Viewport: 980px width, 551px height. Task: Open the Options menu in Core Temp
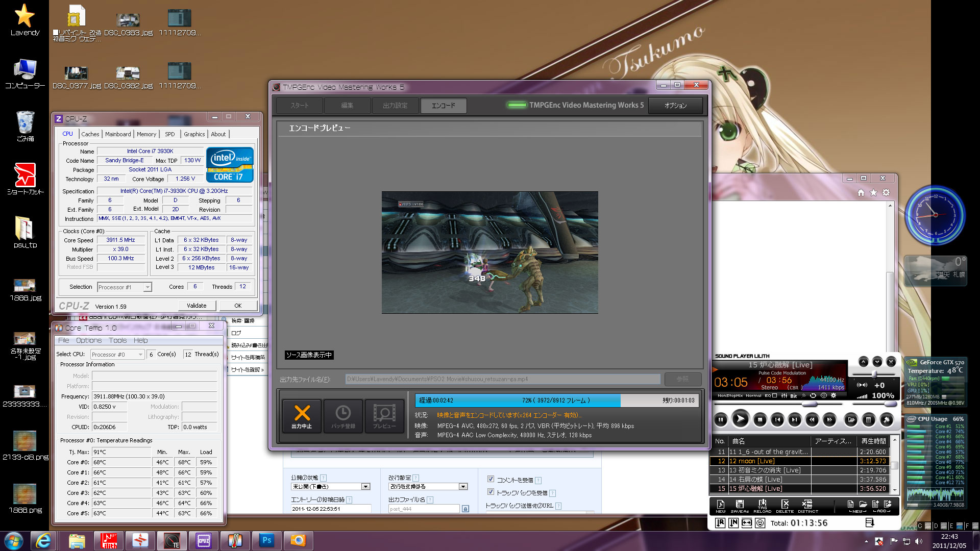point(89,340)
